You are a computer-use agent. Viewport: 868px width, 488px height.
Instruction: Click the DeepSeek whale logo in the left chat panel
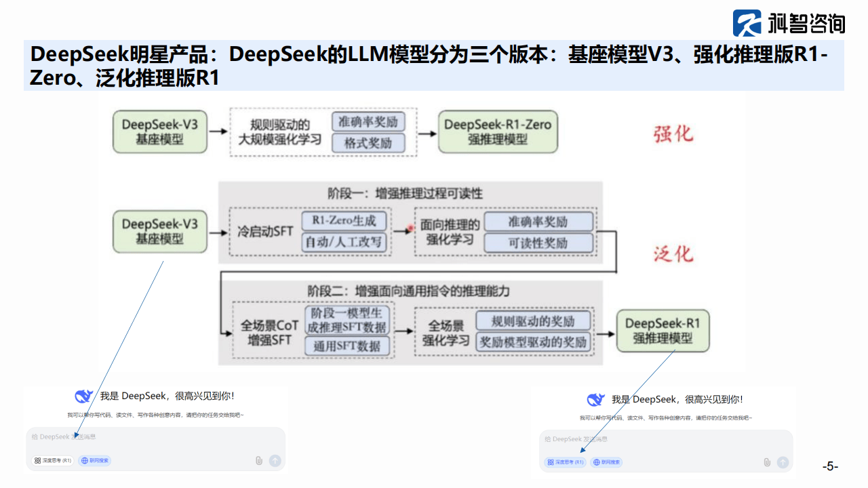83,396
